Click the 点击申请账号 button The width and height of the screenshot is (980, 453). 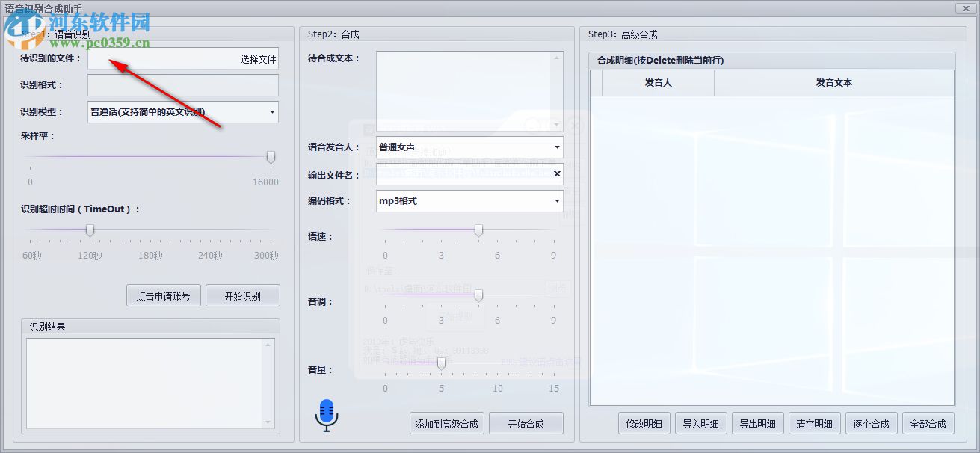pyautogui.click(x=163, y=295)
